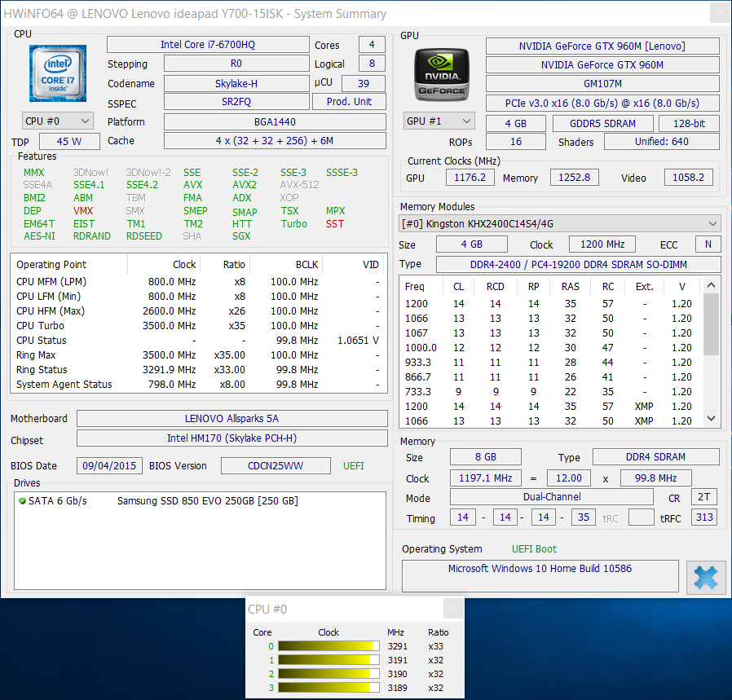
Task: Click the Operating Point column header
Action: tap(69, 265)
